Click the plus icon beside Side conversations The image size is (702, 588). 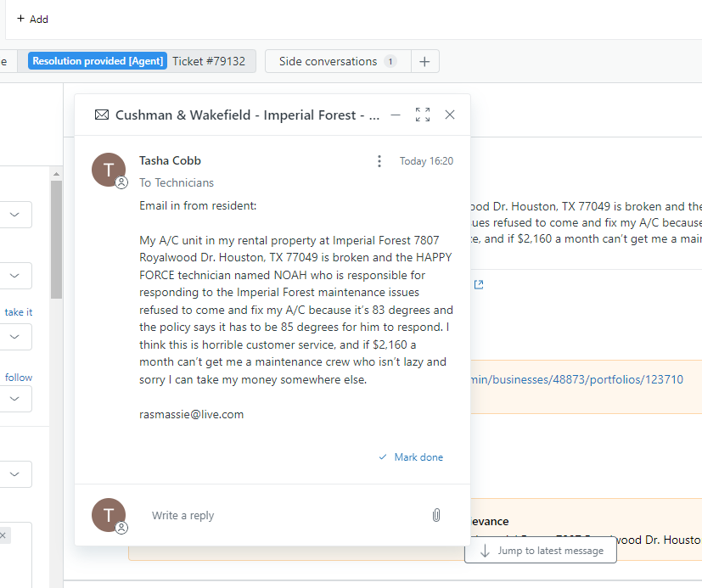click(425, 61)
